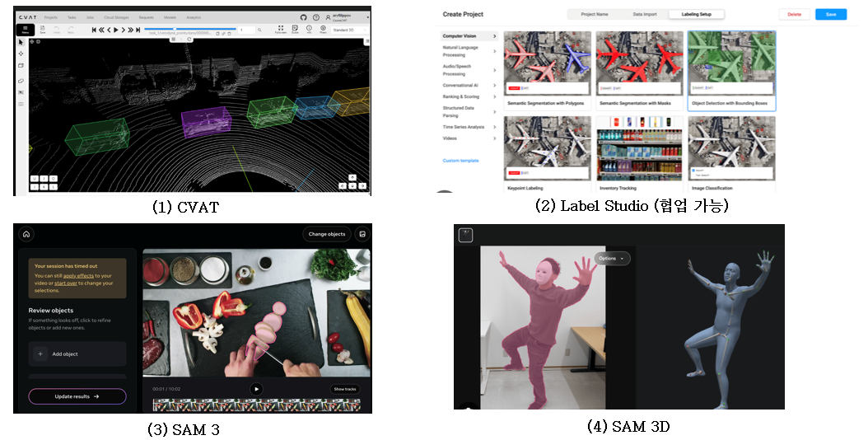Choose Object Detection with Bounding Boxes template
This screenshot has height=440, width=868.
[731, 71]
